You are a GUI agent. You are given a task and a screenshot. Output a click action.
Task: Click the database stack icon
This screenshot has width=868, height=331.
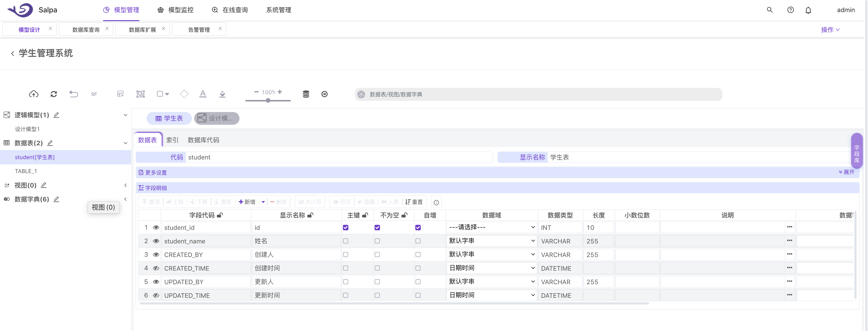[306, 94]
